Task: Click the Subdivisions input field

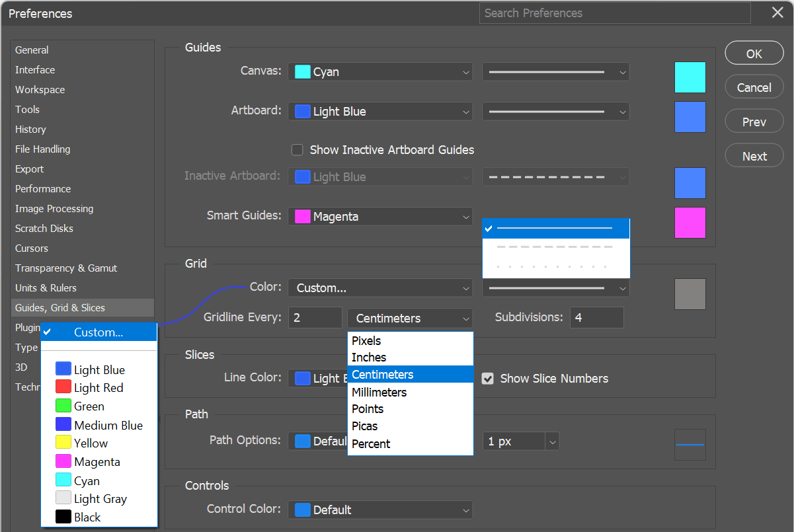Action: tap(596, 318)
